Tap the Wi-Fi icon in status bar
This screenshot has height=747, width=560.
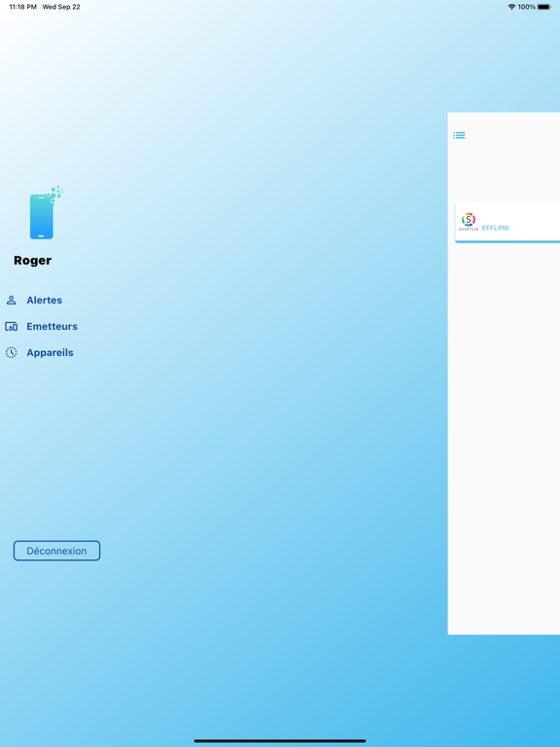click(x=511, y=7)
